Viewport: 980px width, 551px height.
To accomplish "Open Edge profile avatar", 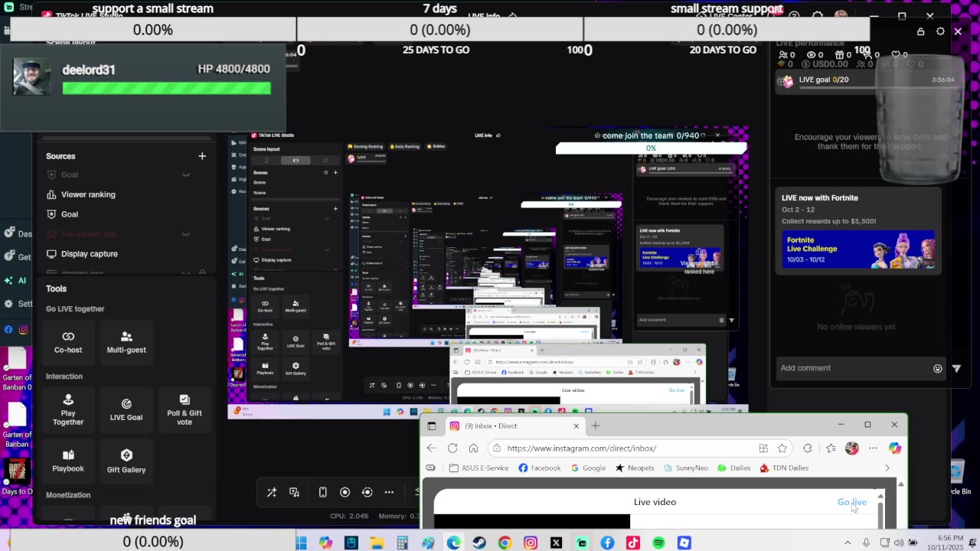I will pos(851,448).
